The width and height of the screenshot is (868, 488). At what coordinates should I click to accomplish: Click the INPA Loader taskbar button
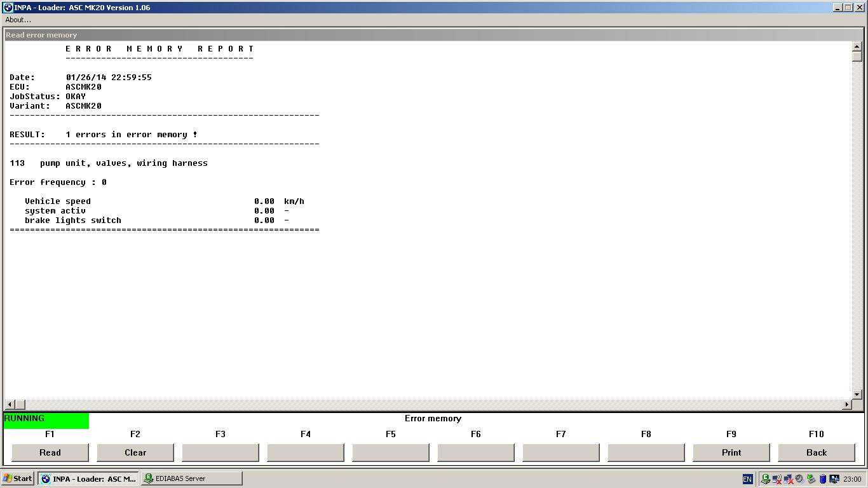[x=88, y=478]
